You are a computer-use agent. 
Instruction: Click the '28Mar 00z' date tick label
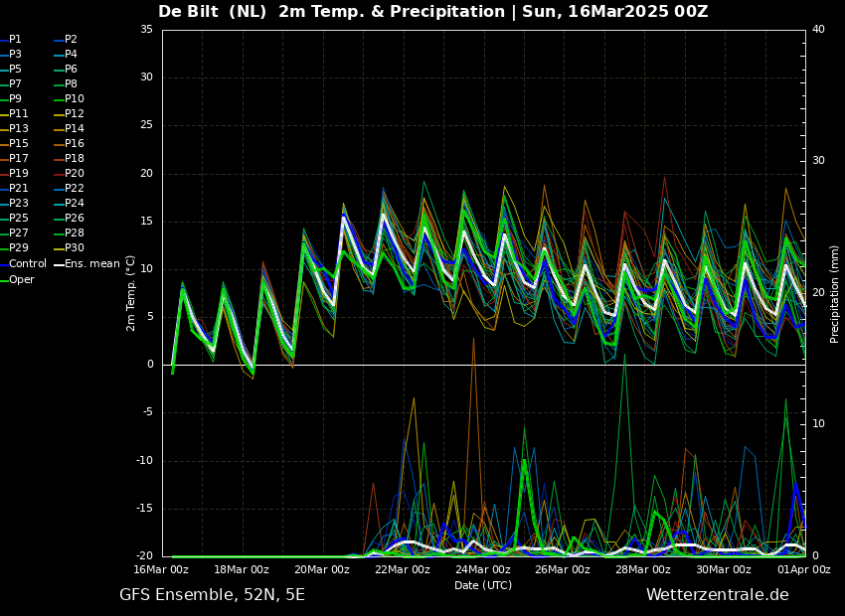click(643, 569)
